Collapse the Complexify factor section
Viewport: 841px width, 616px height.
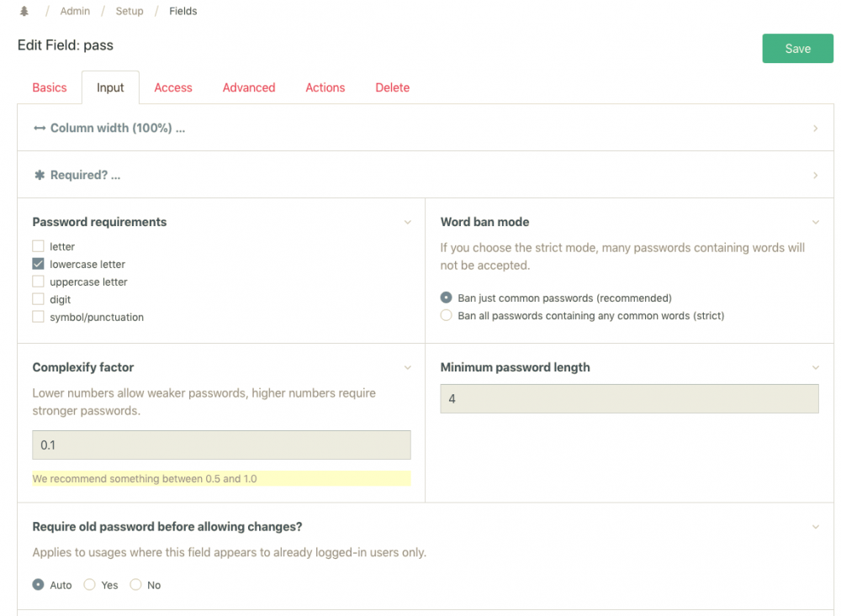click(408, 368)
